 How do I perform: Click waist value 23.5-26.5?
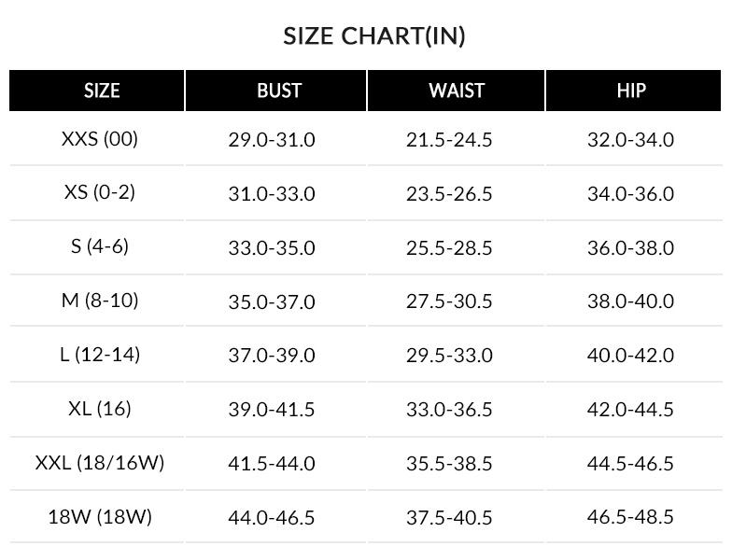coord(449,193)
